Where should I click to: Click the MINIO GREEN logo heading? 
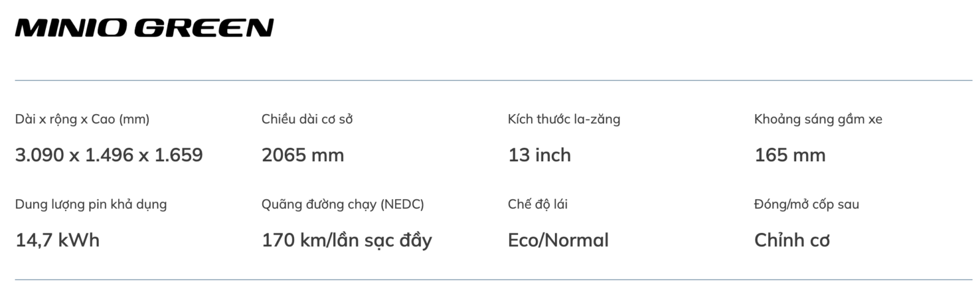(x=145, y=28)
